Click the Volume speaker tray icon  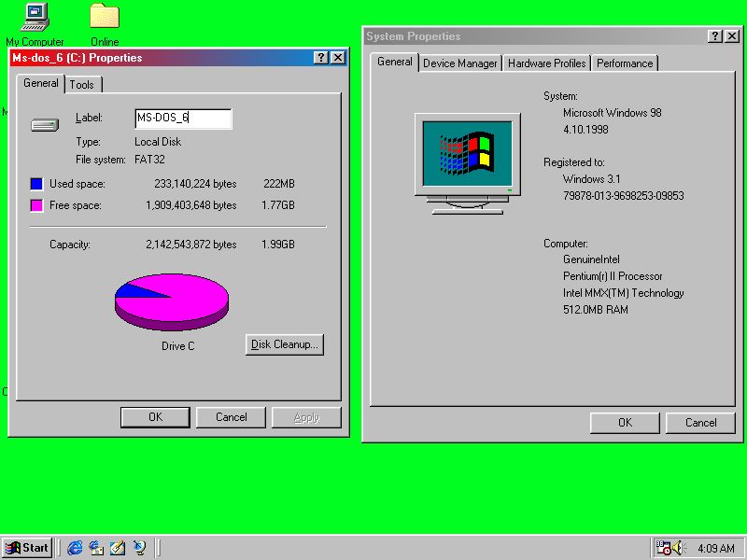pos(679,548)
